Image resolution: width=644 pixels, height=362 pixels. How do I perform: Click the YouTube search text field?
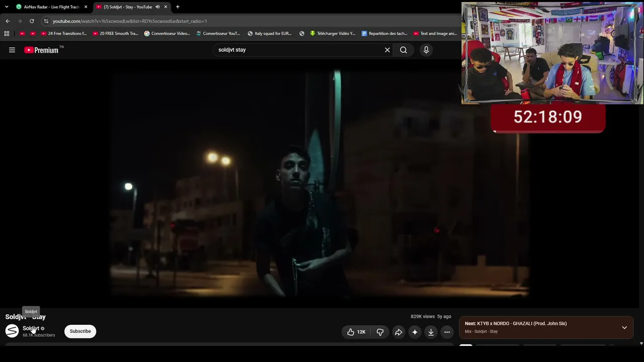click(x=299, y=50)
